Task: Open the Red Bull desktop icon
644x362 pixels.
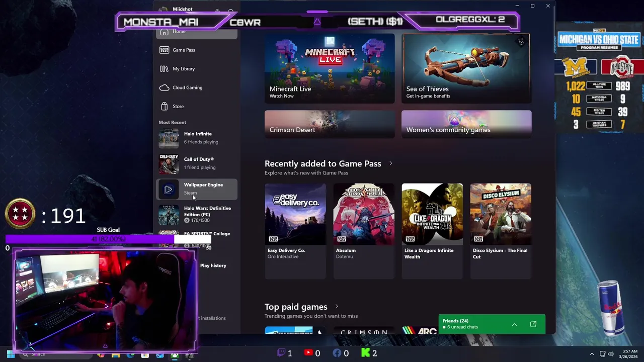Action: [612, 308]
